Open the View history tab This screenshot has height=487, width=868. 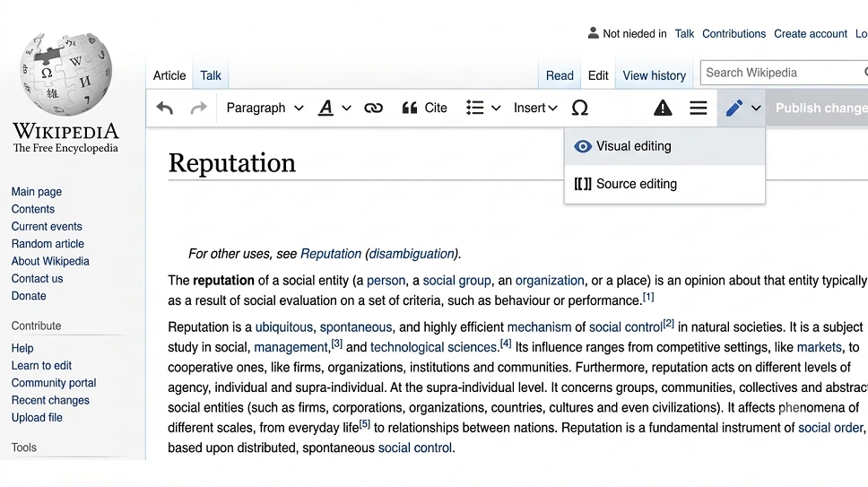click(x=655, y=75)
